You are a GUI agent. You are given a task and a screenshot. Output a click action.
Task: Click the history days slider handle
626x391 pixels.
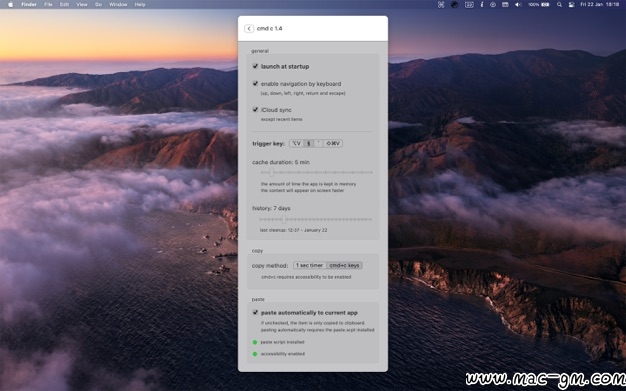(283, 219)
